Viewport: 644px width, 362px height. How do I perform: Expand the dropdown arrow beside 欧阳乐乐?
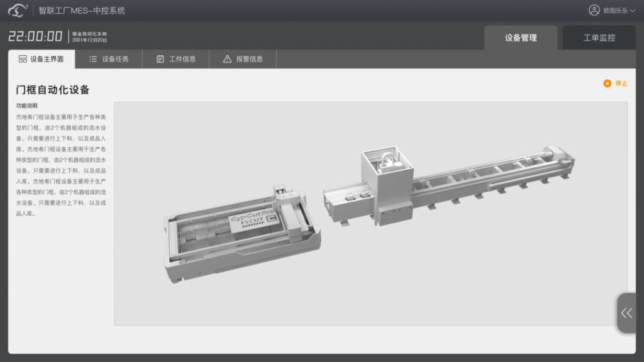click(632, 11)
